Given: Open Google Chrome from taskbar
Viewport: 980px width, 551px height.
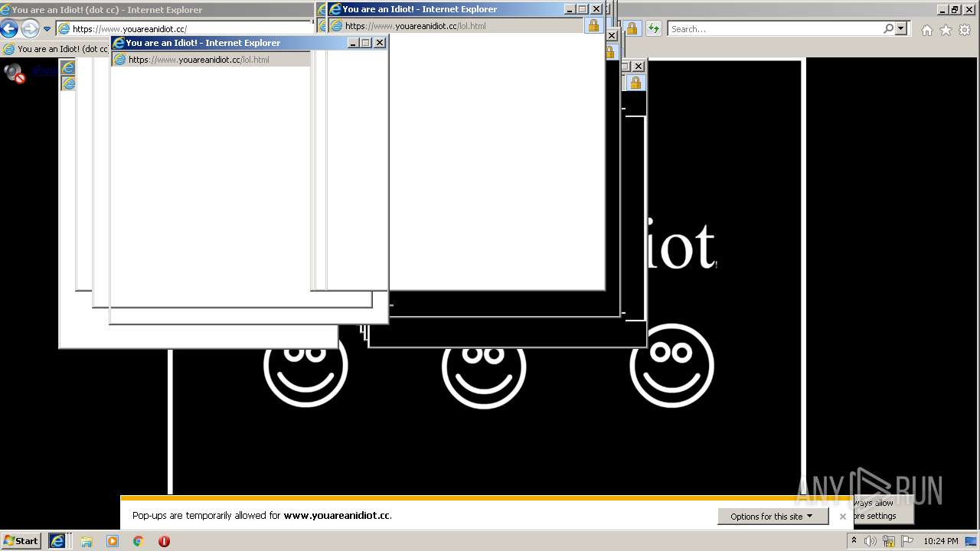Looking at the screenshot, I should point(139,541).
